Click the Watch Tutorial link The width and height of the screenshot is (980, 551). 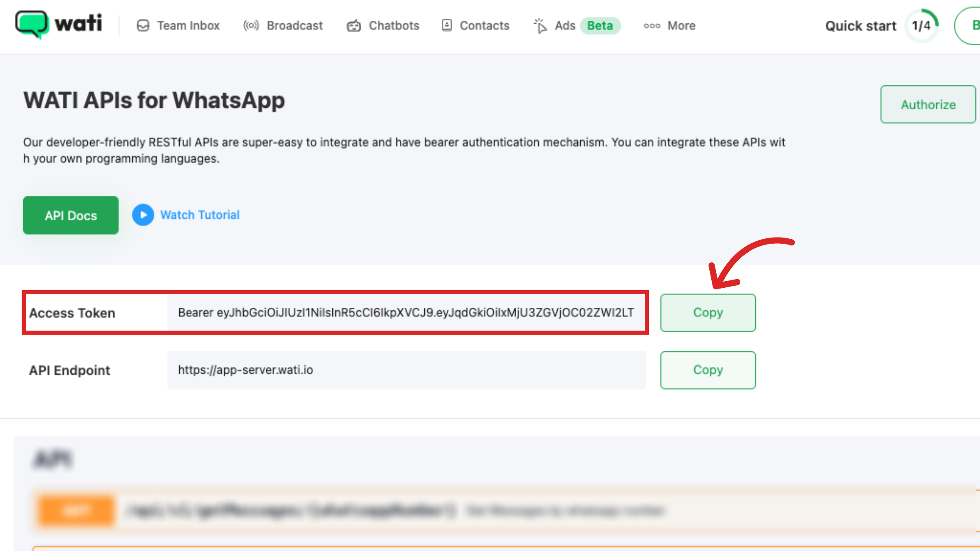200,215
